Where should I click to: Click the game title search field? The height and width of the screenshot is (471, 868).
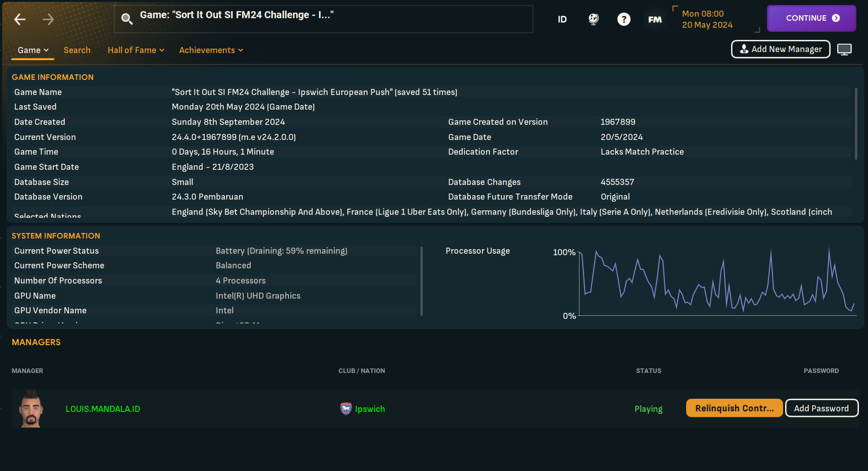click(323, 19)
